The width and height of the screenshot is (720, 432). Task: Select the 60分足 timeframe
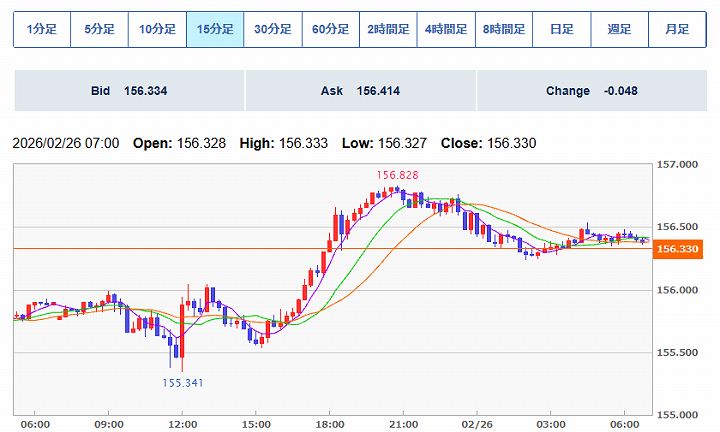click(x=330, y=29)
